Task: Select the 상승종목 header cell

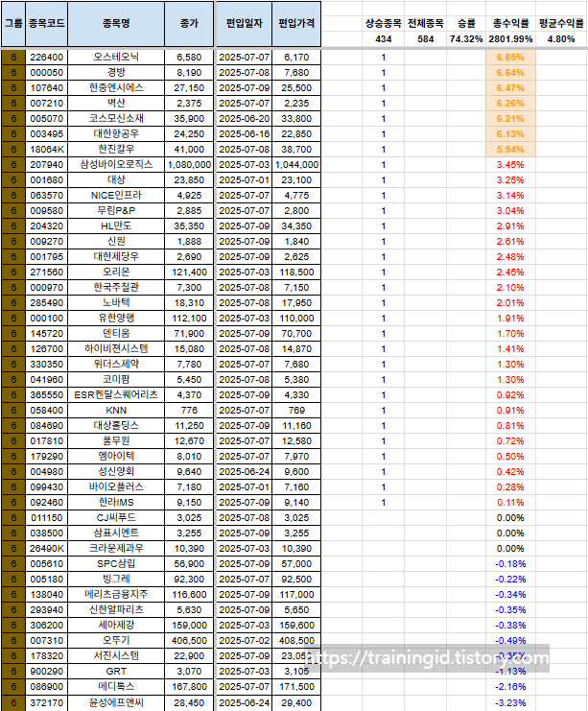Action: [383, 24]
